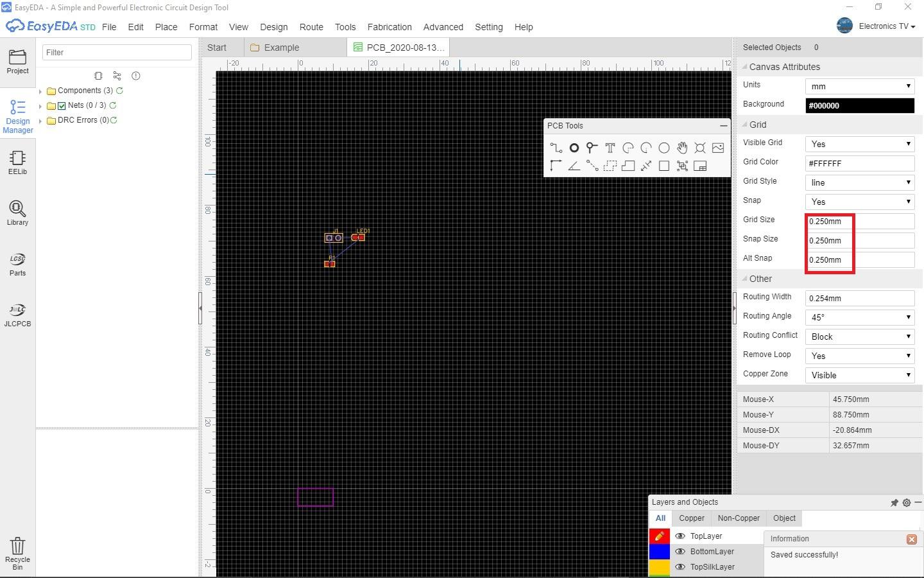Switch to the Copper tab in Layers panel
Screen dimensions: 924x578
691,518
